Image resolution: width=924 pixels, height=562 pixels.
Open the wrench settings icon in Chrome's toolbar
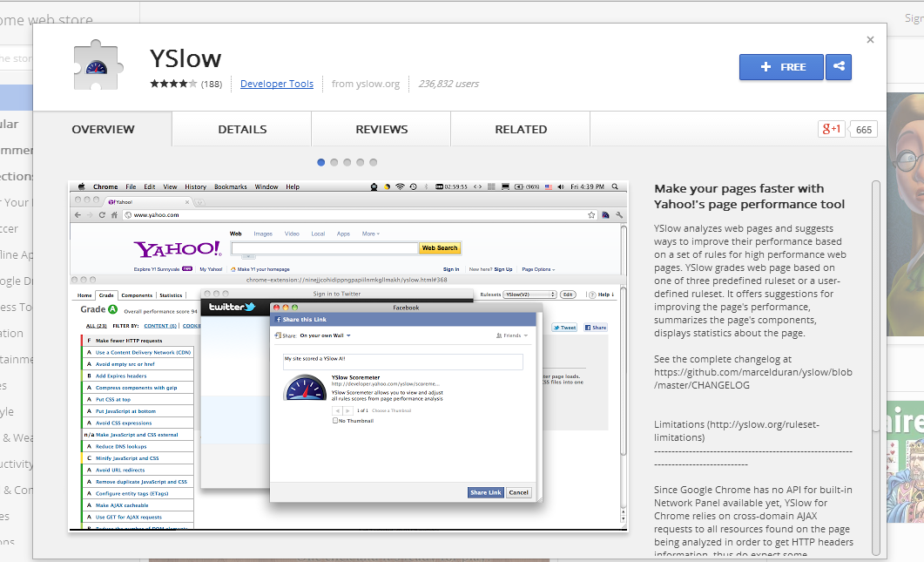point(619,215)
